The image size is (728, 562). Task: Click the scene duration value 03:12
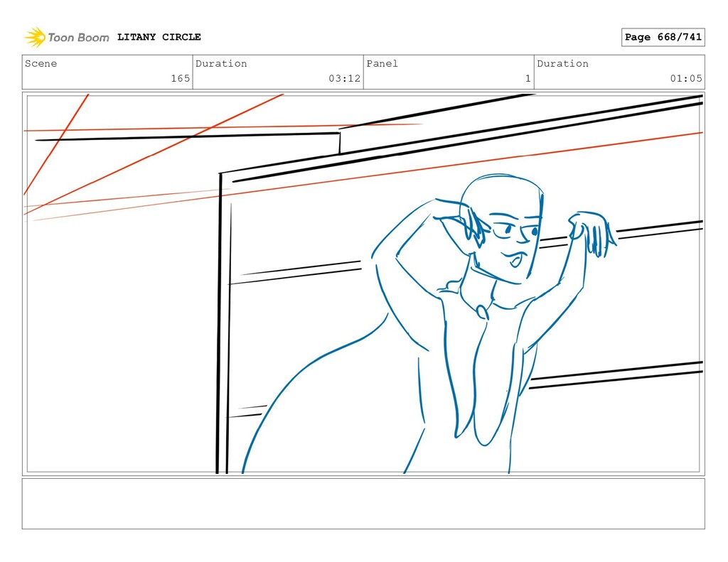click(x=345, y=78)
